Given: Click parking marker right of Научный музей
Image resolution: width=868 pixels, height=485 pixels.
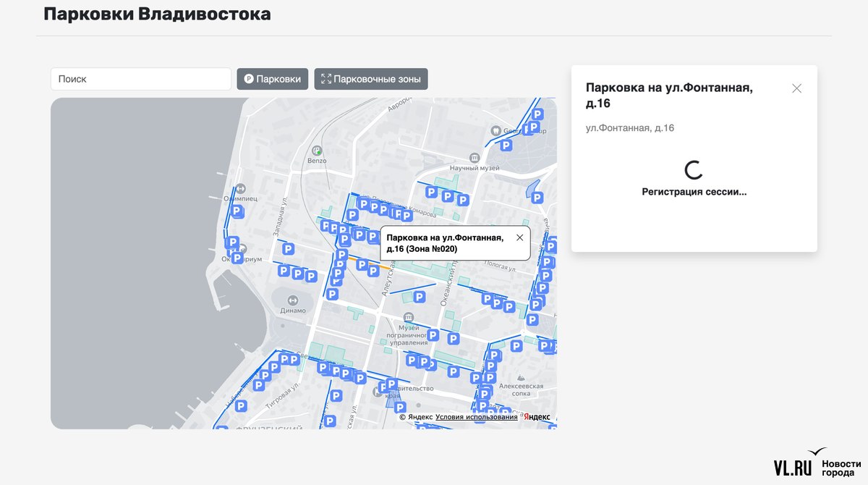Looking at the screenshot, I should coord(537,197).
